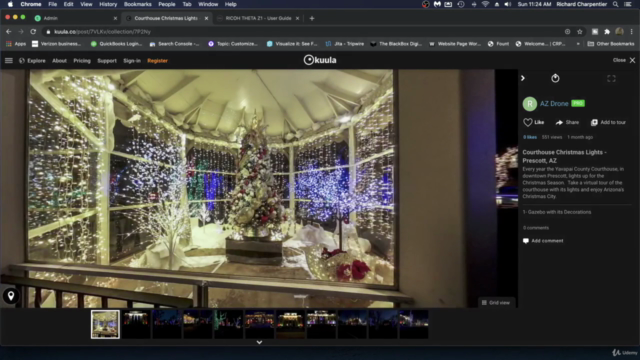Switch to Grid view
This screenshot has height=360, width=640.
coord(496,302)
